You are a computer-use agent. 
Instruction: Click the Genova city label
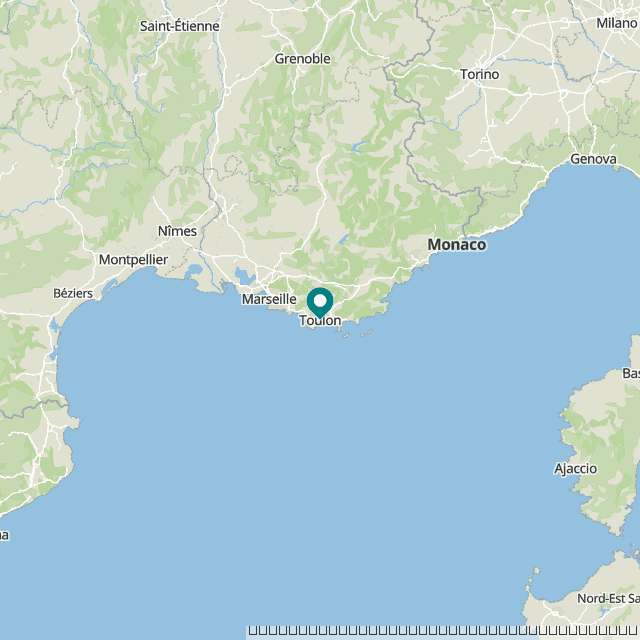[x=593, y=159]
